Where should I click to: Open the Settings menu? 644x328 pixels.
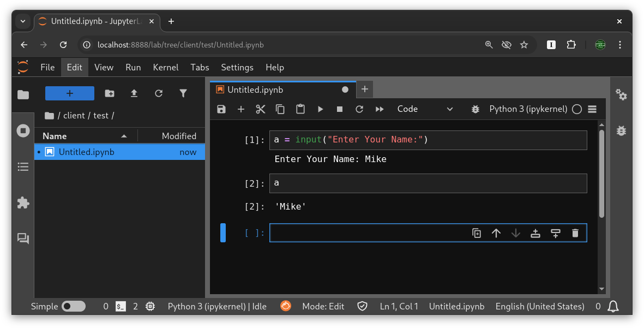(237, 68)
